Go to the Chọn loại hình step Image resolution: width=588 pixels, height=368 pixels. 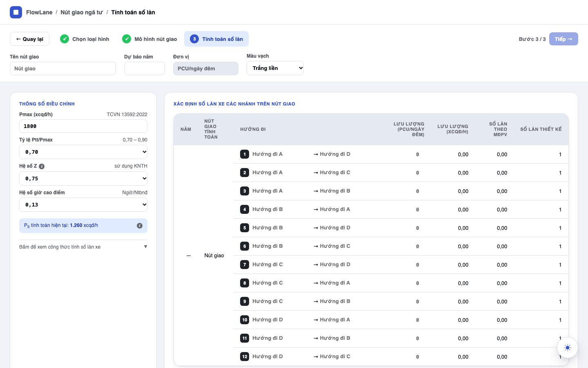pos(85,39)
